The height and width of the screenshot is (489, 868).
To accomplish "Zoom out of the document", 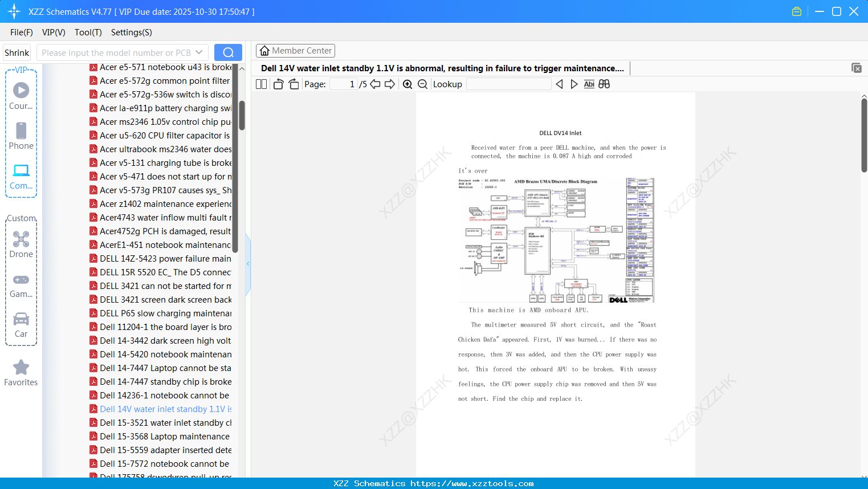I will (422, 84).
